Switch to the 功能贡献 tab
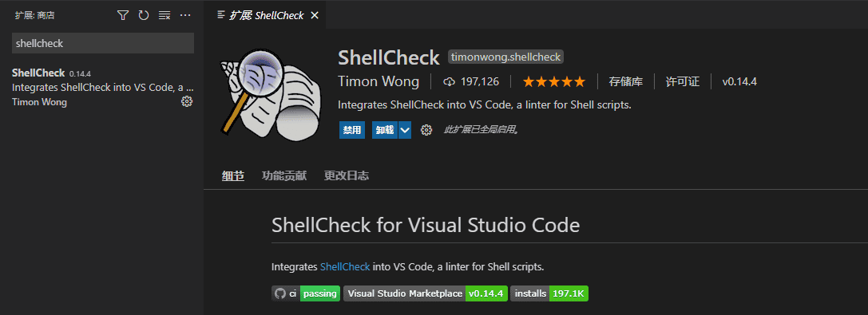 point(284,175)
